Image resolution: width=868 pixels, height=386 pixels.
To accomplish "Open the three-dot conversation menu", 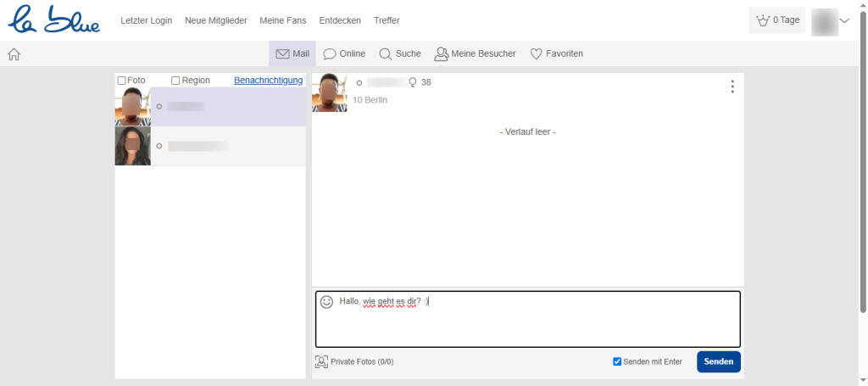I will click(x=732, y=87).
